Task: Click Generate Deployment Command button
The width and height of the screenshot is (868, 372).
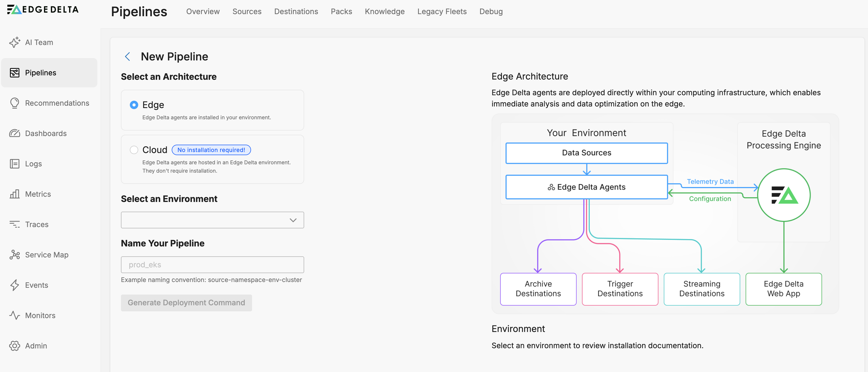Action: [x=186, y=302]
